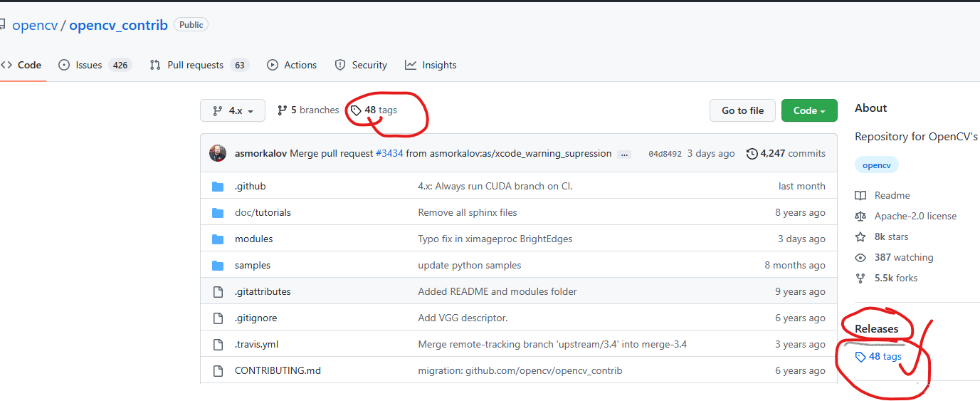Switch to the Code tab
This screenshot has height=401, width=980.
pos(21,65)
